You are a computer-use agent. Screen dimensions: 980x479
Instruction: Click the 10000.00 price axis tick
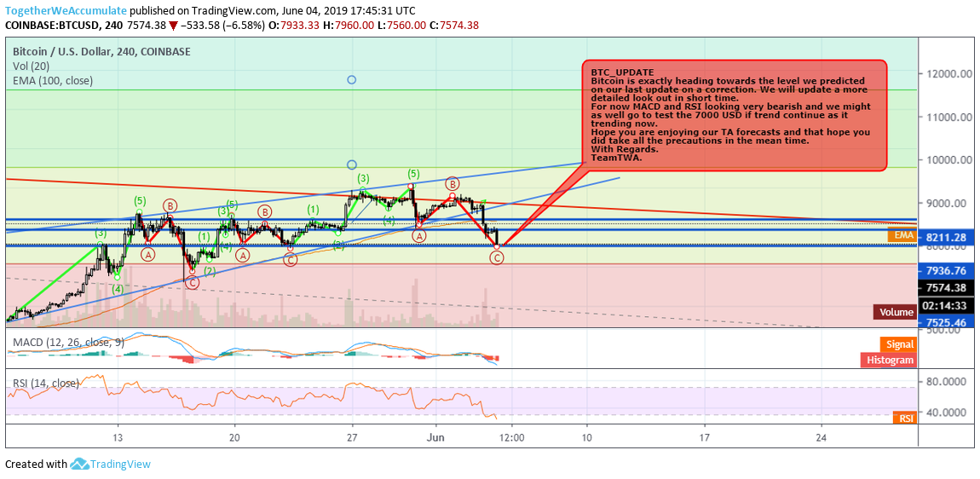(948, 160)
